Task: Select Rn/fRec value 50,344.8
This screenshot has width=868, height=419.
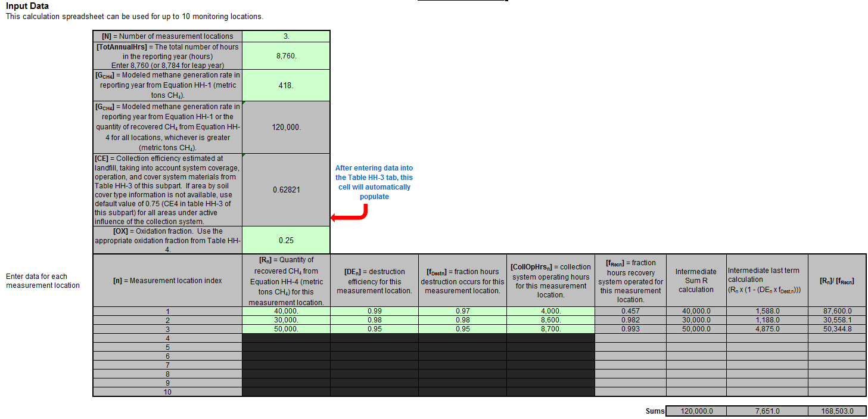Action: 837,329
